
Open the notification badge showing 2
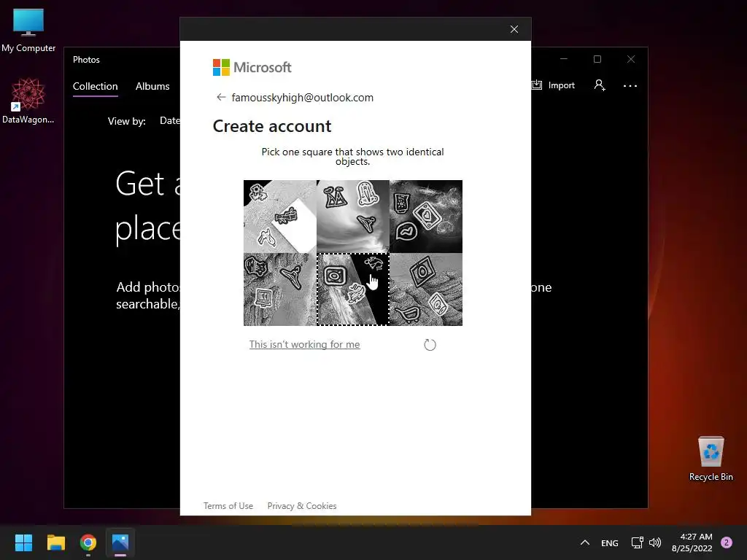tap(727, 542)
